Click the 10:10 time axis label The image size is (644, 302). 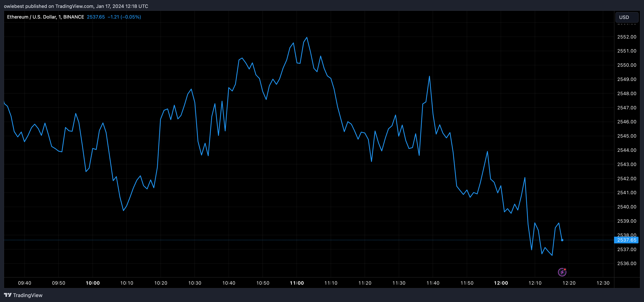coord(127,283)
